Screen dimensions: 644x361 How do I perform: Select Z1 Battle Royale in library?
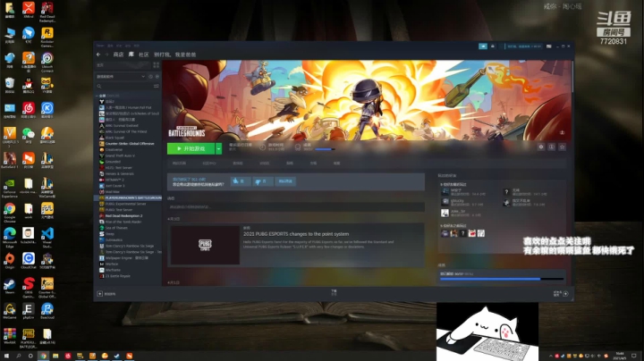coord(114,276)
